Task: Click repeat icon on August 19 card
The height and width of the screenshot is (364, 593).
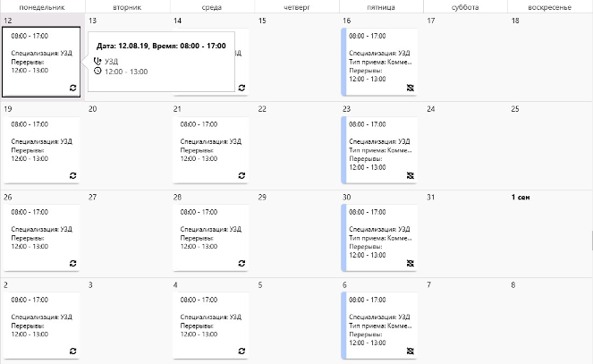Action: (x=73, y=176)
